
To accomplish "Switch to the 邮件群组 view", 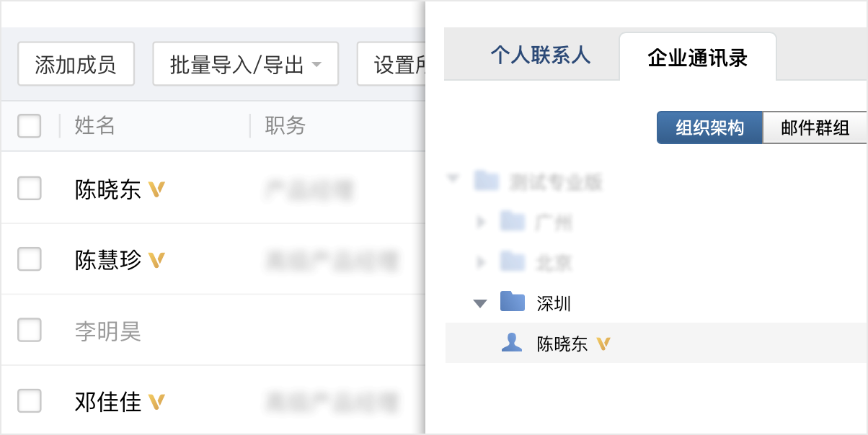I will [815, 127].
